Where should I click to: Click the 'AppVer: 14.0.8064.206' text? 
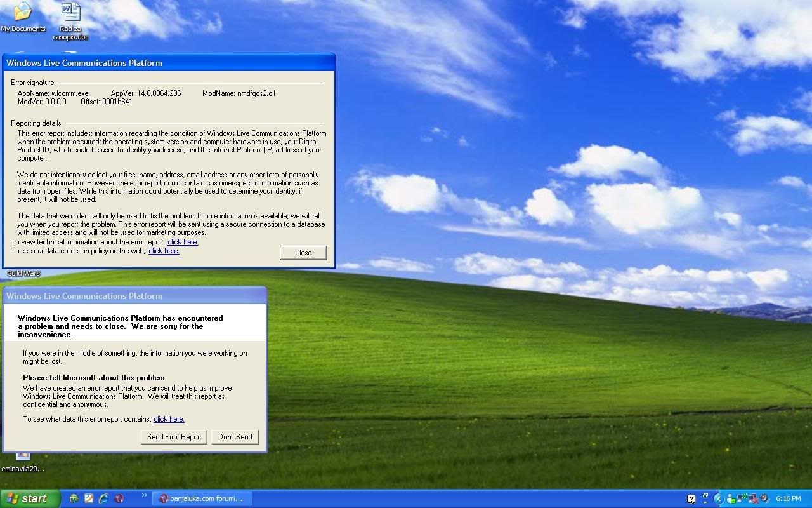pos(146,93)
